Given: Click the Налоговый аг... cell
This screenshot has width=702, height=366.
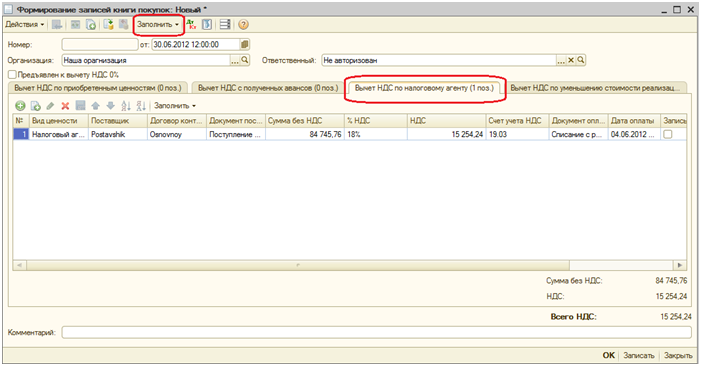Looking at the screenshot, I should tap(59, 134).
